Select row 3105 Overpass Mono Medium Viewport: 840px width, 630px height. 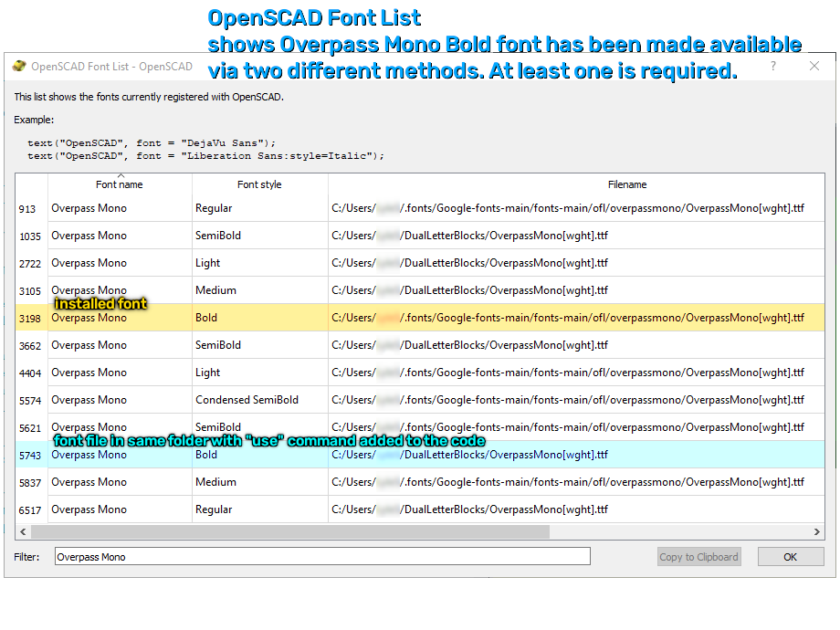point(89,290)
